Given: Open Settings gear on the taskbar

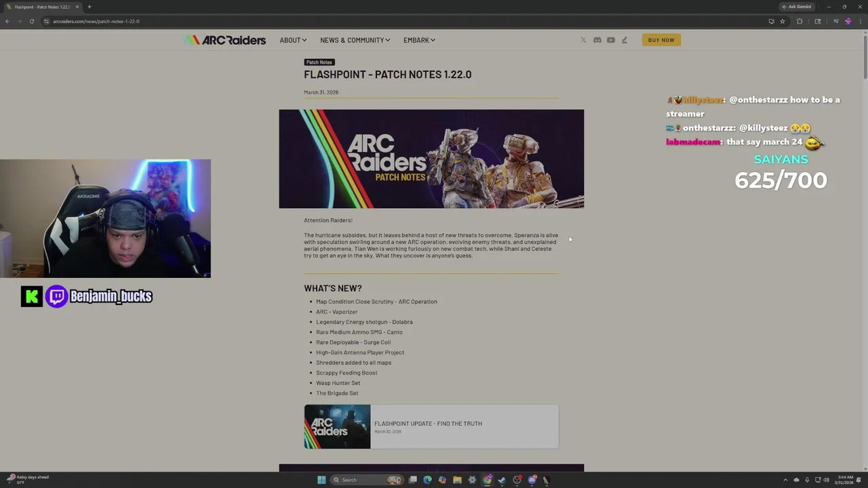Looking at the screenshot, I should tap(472, 480).
